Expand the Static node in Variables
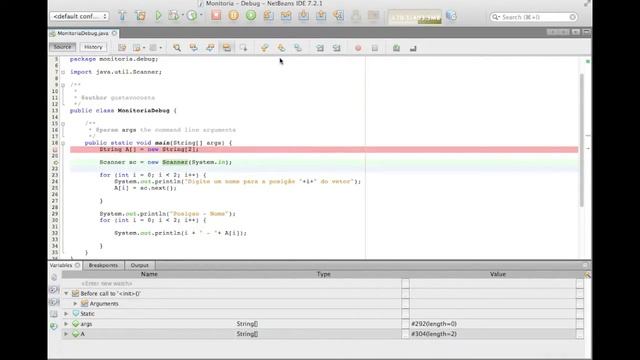Viewport: 640px width, 360px height. pyautogui.click(x=66, y=313)
